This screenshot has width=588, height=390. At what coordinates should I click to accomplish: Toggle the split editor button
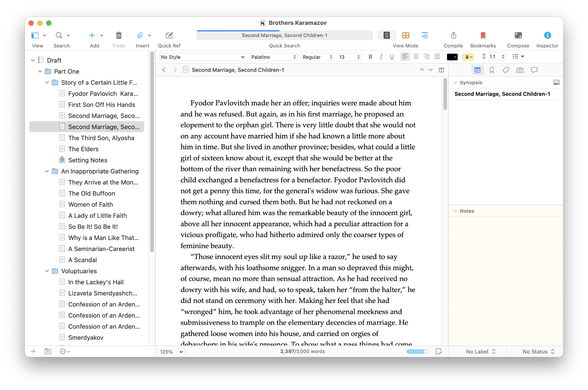[x=441, y=70]
